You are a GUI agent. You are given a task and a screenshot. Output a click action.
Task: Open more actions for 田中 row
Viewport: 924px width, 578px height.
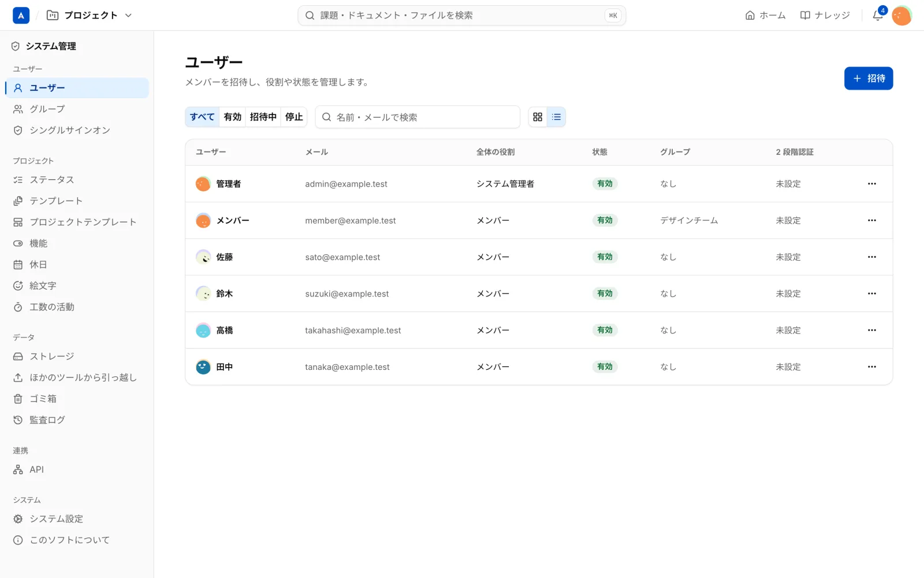click(x=872, y=367)
